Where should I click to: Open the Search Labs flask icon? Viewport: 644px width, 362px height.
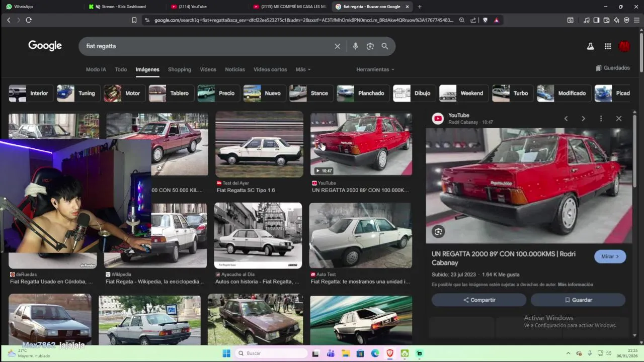(591, 46)
